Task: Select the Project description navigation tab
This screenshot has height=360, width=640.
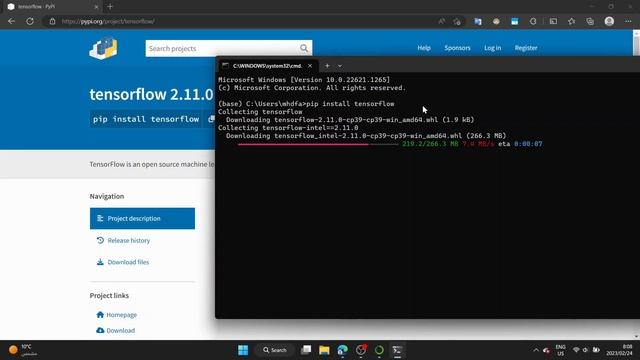Action: click(x=142, y=218)
